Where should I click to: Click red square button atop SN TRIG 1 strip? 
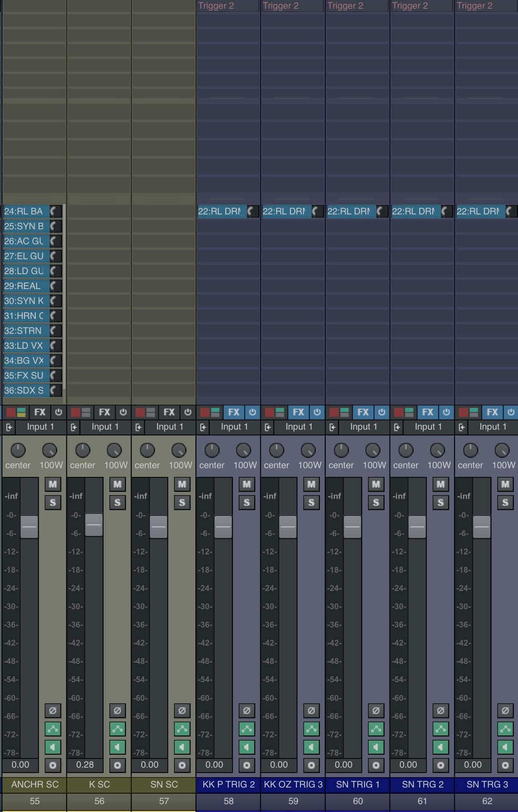pyautogui.click(x=334, y=412)
